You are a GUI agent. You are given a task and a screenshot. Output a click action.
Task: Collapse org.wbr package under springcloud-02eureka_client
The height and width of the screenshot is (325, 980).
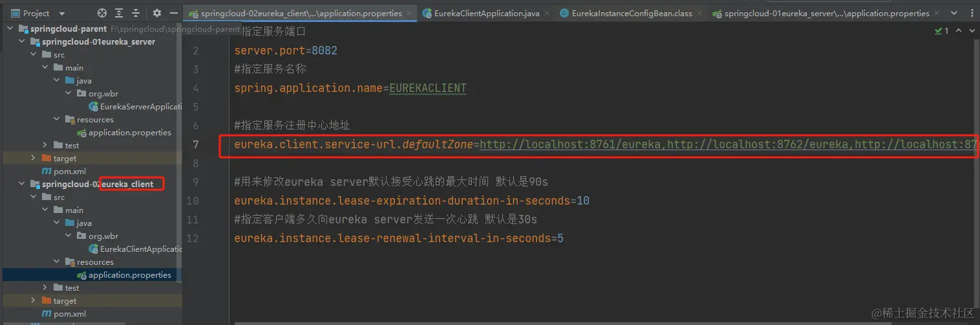pos(69,236)
